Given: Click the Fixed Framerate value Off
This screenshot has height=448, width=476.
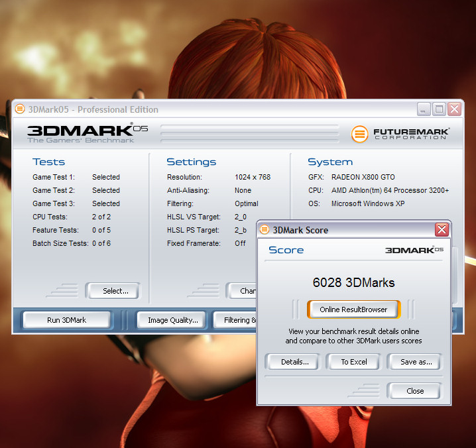Looking at the screenshot, I should pyautogui.click(x=240, y=243).
